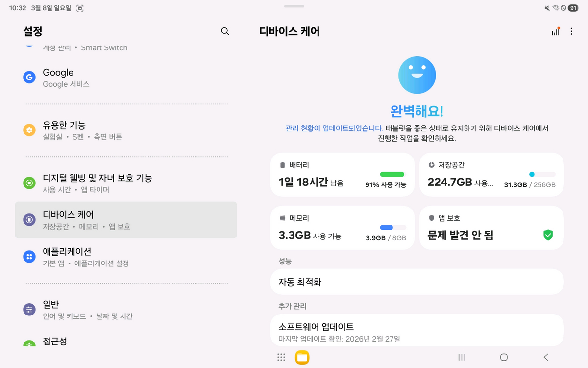Open the 배터리 status card

[x=342, y=174]
